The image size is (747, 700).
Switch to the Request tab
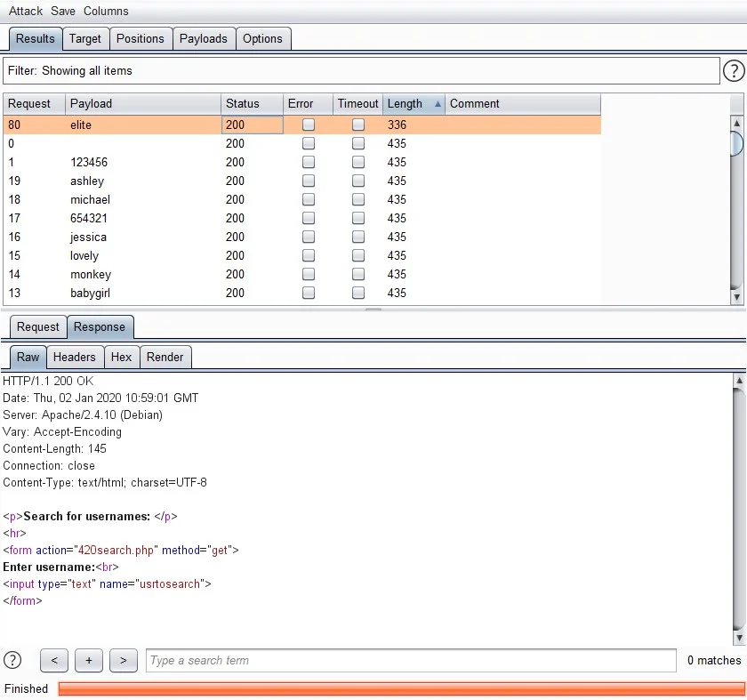click(x=38, y=327)
